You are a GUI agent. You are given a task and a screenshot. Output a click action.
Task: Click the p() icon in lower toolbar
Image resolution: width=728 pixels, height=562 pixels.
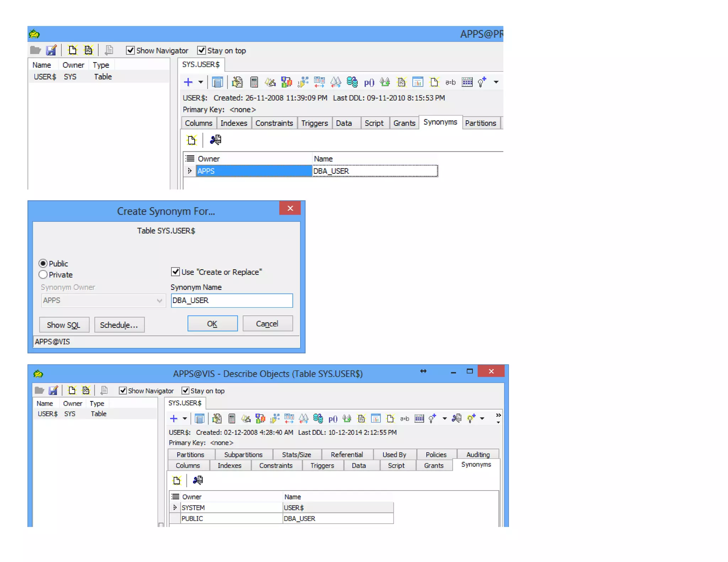click(333, 419)
